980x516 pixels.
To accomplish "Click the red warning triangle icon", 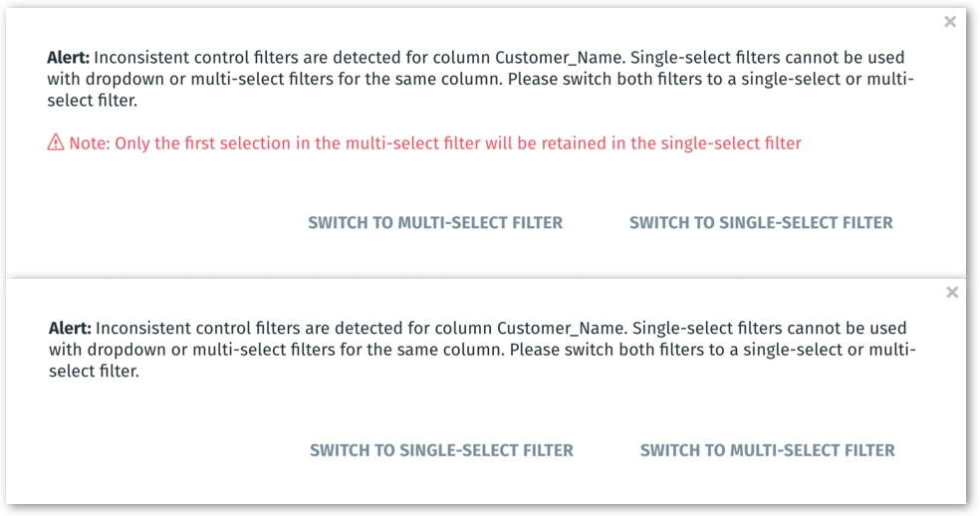I will [x=56, y=142].
